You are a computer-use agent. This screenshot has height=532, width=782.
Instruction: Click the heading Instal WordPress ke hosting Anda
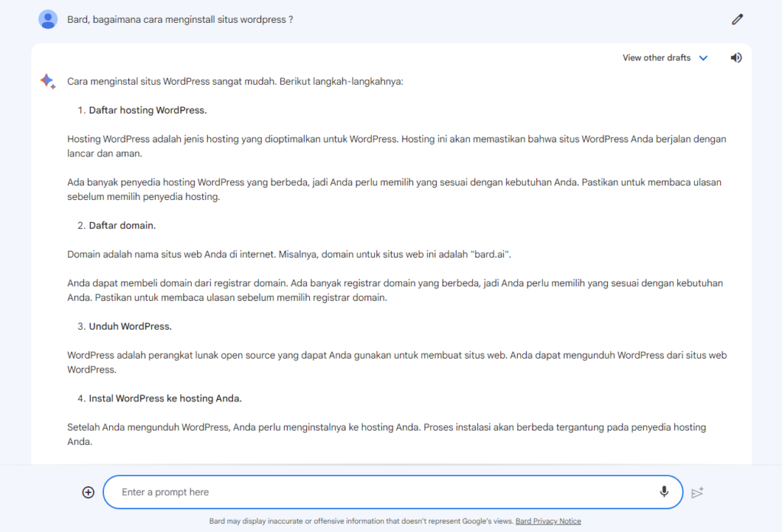(165, 398)
